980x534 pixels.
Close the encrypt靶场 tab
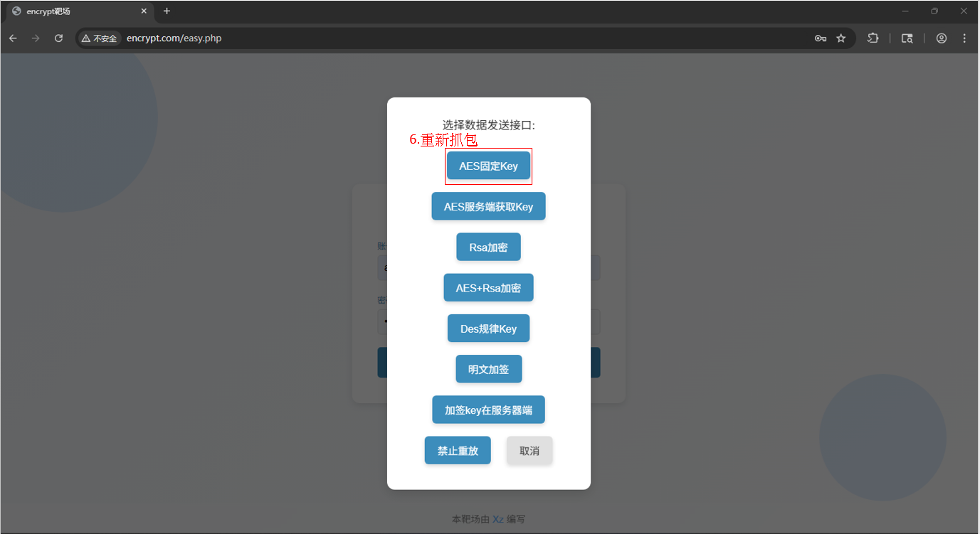pos(144,11)
